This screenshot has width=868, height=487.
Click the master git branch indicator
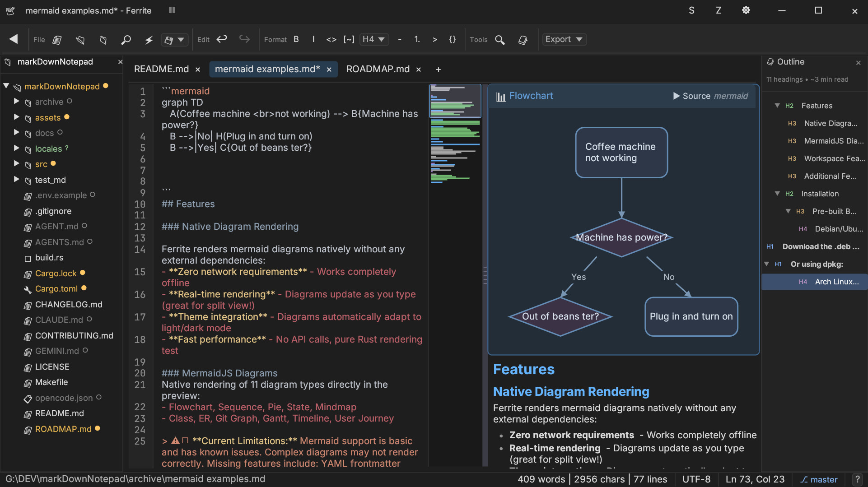coord(819,479)
